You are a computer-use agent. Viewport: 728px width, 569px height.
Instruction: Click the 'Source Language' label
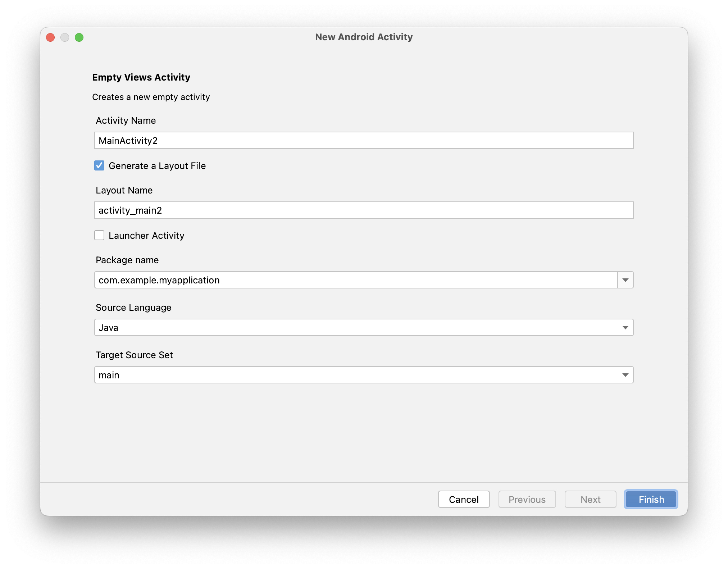pyautogui.click(x=133, y=308)
